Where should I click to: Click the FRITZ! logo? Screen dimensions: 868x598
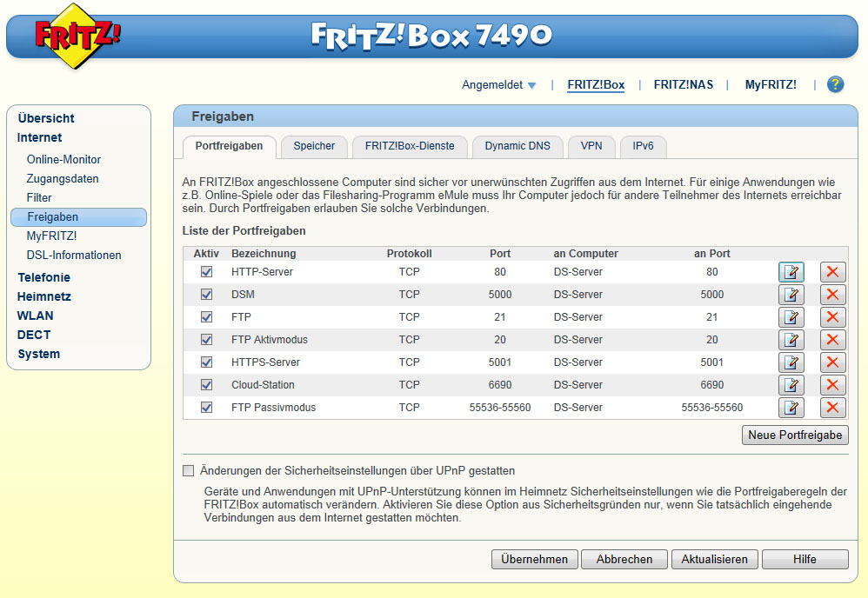pyautogui.click(x=77, y=36)
